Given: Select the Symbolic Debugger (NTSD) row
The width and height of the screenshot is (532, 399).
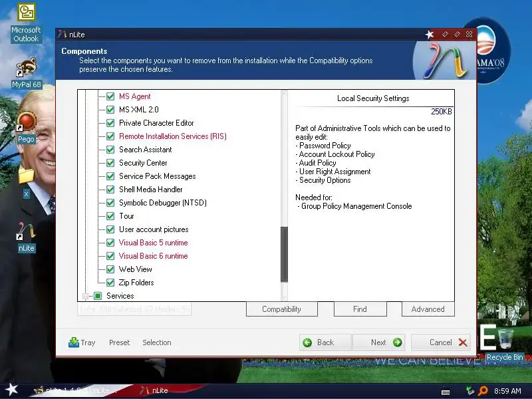Looking at the screenshot, I should [x=163, y=203].
